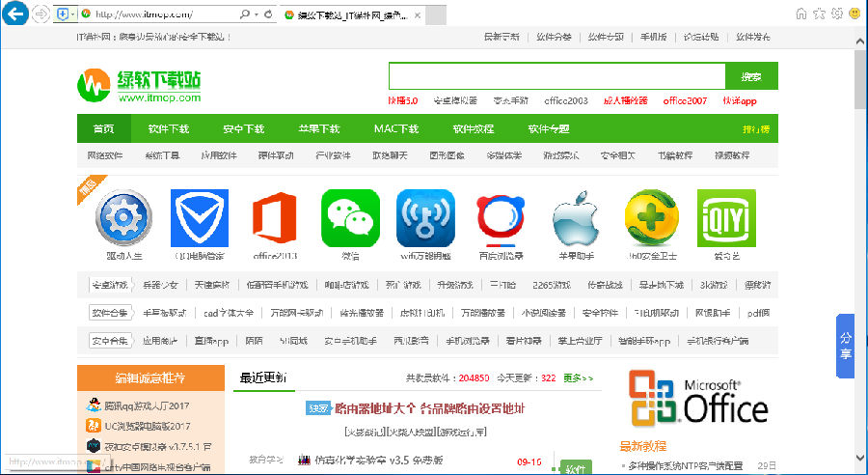Open the QQ电脑管家 shield icon

(200, 218)
